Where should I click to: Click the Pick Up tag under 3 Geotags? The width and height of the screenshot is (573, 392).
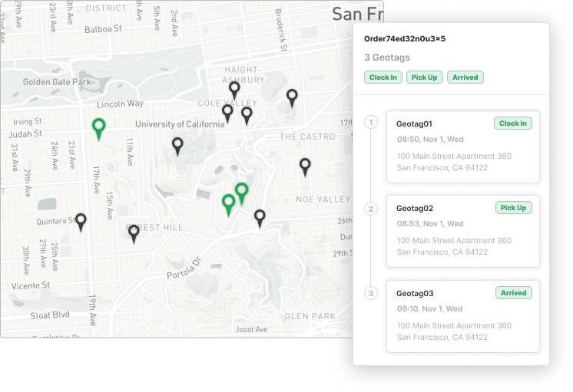425,77
